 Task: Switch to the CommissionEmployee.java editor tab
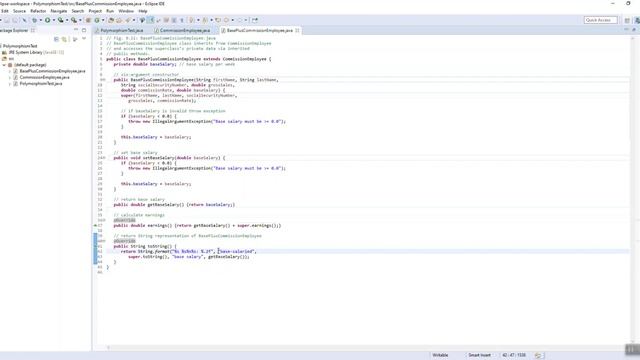pyautogui.click(x=185, y=30)
